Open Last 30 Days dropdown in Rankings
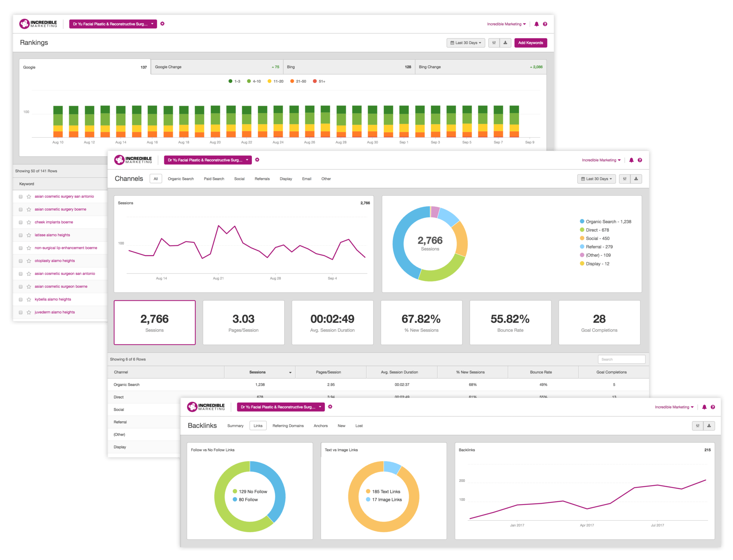The width and height of the screenshot is (733, 560). coord(466,43)
